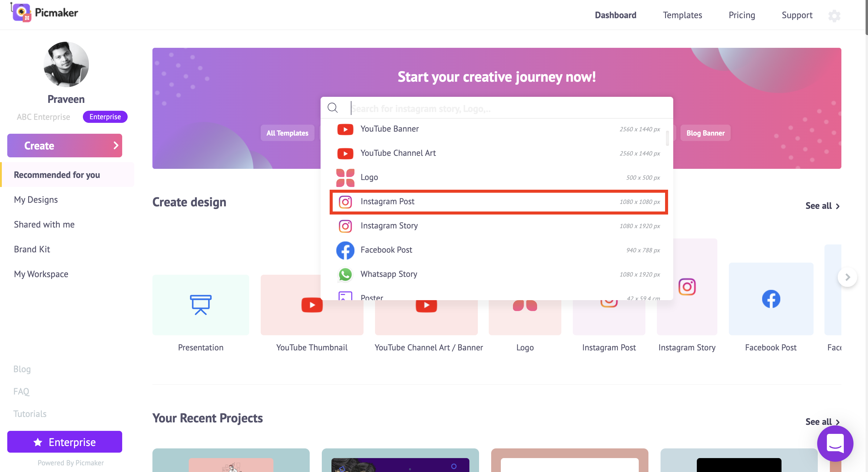Select YouTube Banner icon in dropdown

(345, 129)
